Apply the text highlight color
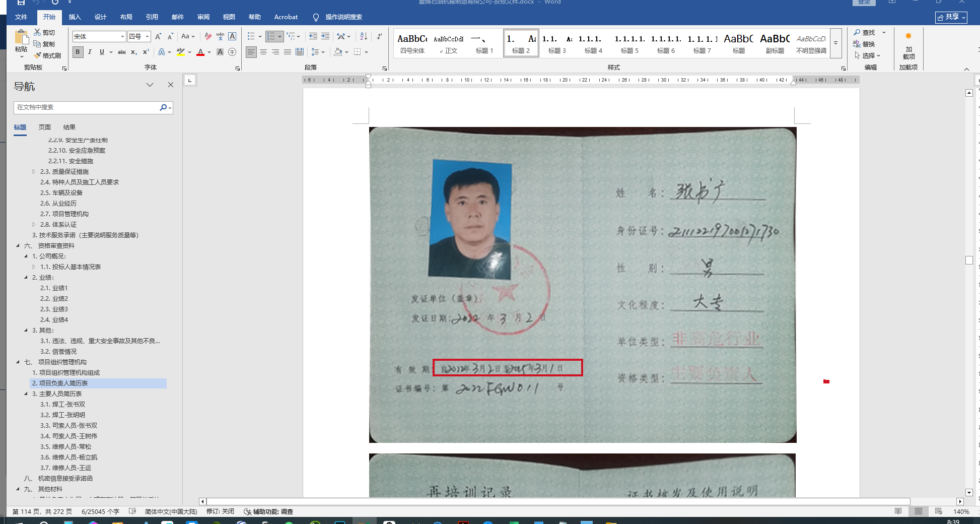Viewport: 980px width, 524px height. point(180,52)
